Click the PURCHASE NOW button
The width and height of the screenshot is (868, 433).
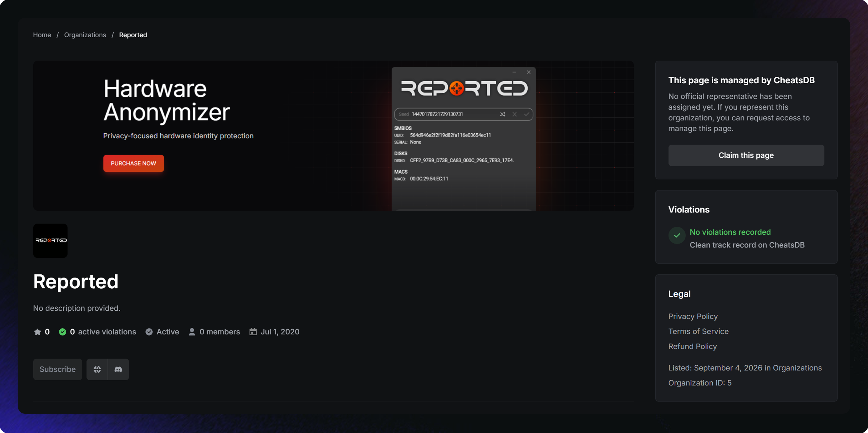[x=133, y=163]
